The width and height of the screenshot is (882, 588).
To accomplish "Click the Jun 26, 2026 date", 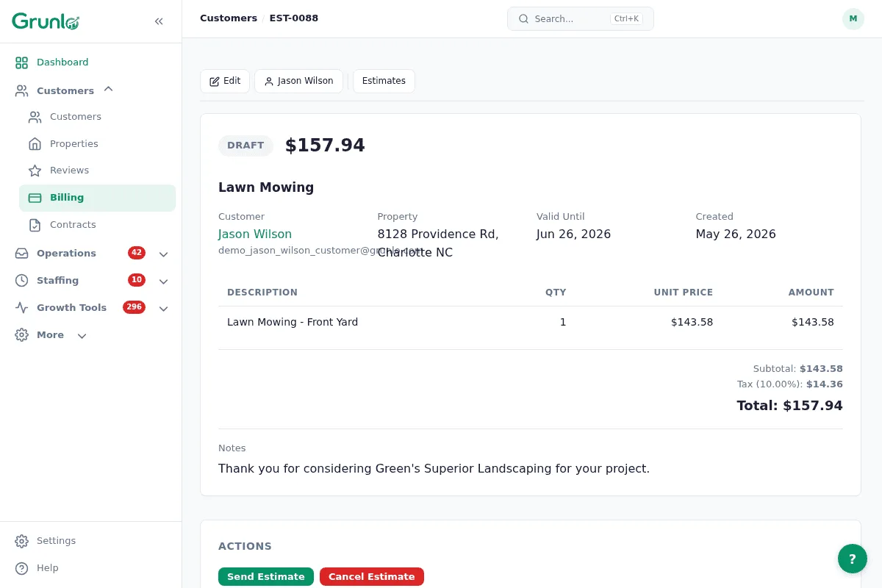I will [573, 234].
